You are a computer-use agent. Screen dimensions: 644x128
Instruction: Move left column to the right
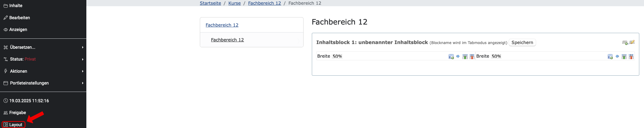458,56
